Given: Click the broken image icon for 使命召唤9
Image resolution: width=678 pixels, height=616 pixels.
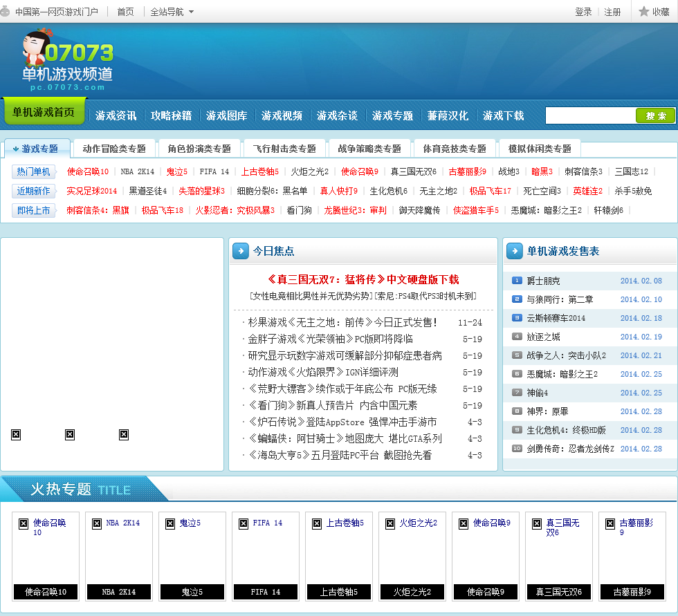Looking at the screenshot, I should [464, 523].
